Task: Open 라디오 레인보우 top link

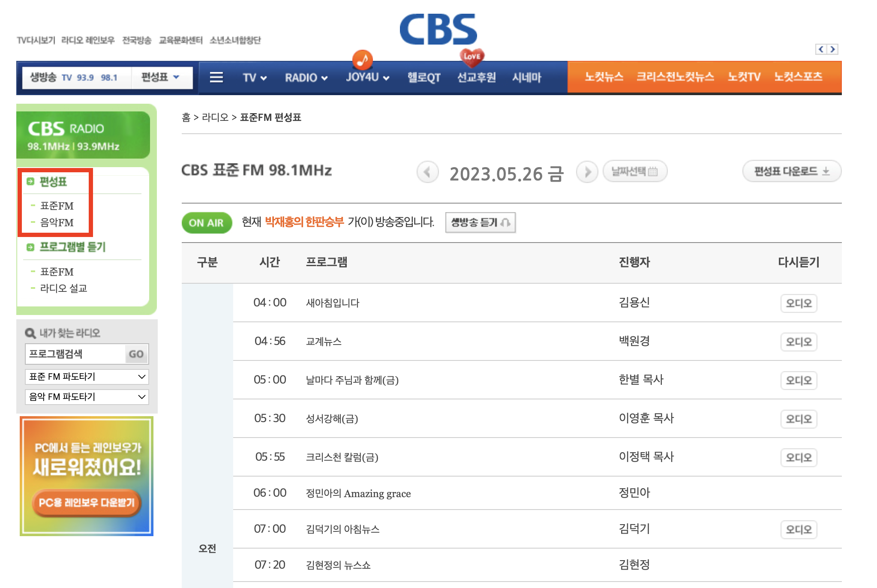Action: (x=88, y=40)
